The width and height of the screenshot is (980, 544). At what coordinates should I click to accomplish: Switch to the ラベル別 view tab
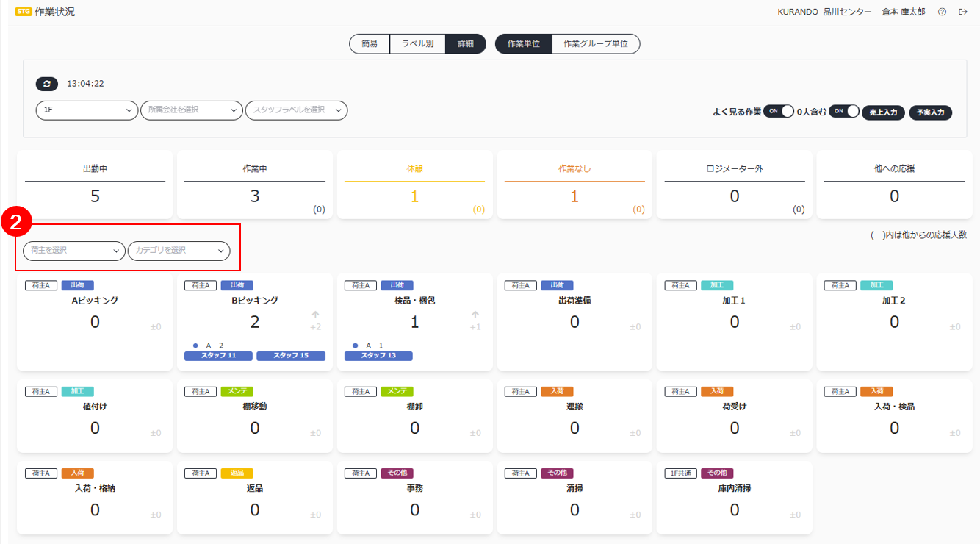tap(417, 44)
